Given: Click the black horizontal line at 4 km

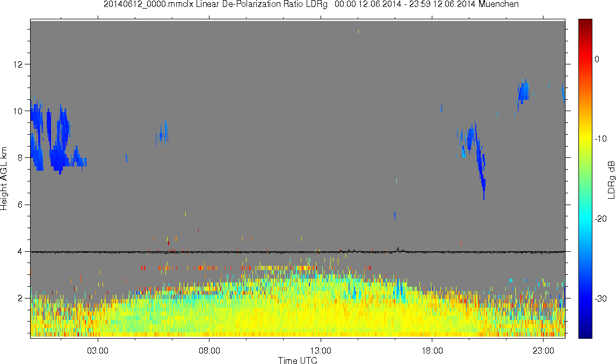Looking at the screenshot, I should pyautogui.click(x=298, y=252).
